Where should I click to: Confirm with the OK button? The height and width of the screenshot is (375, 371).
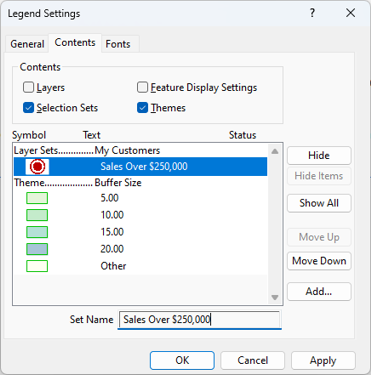[x=182, y=360]
